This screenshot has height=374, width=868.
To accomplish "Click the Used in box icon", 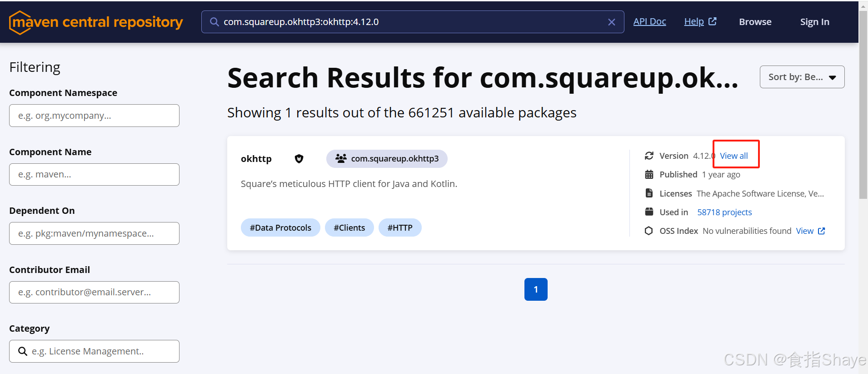I will pos(649,212).
